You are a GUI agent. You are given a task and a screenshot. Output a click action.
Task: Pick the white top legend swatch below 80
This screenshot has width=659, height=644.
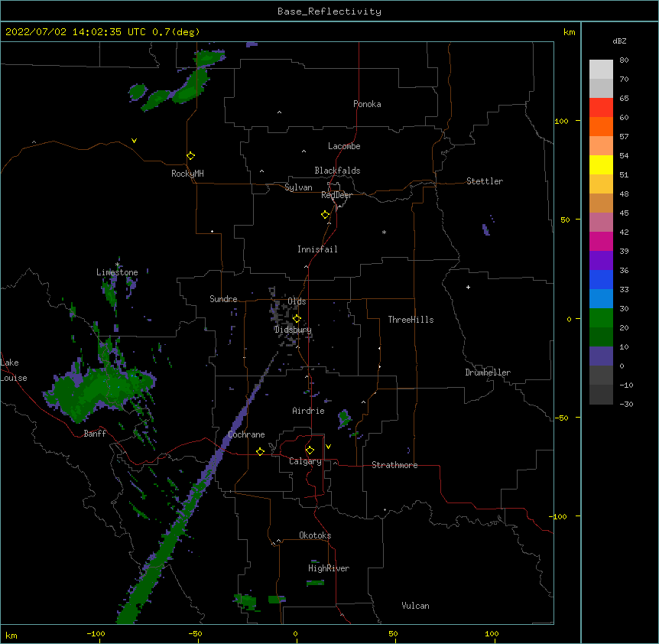click(x=601, y=69)
